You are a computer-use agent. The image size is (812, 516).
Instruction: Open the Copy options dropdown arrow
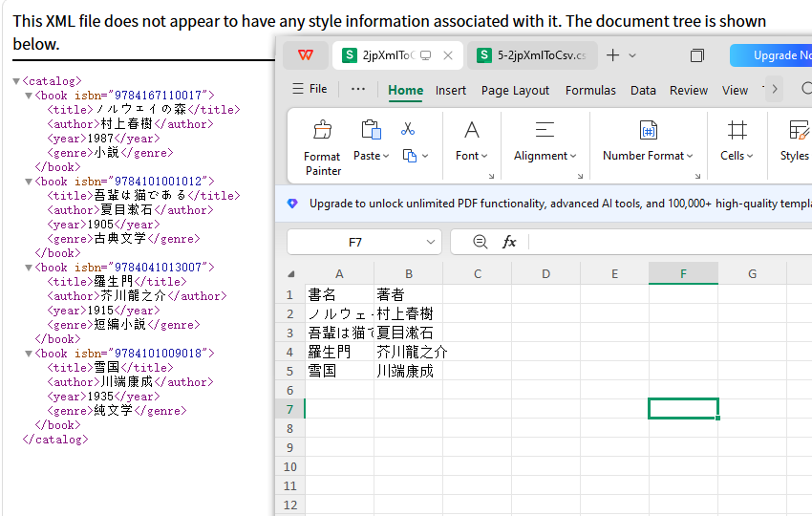[425, 156]
